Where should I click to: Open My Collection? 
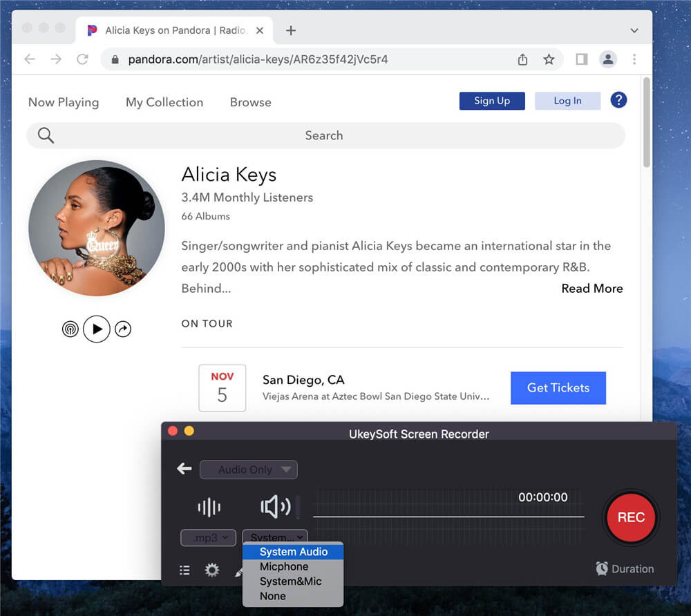tap(164, 102)
